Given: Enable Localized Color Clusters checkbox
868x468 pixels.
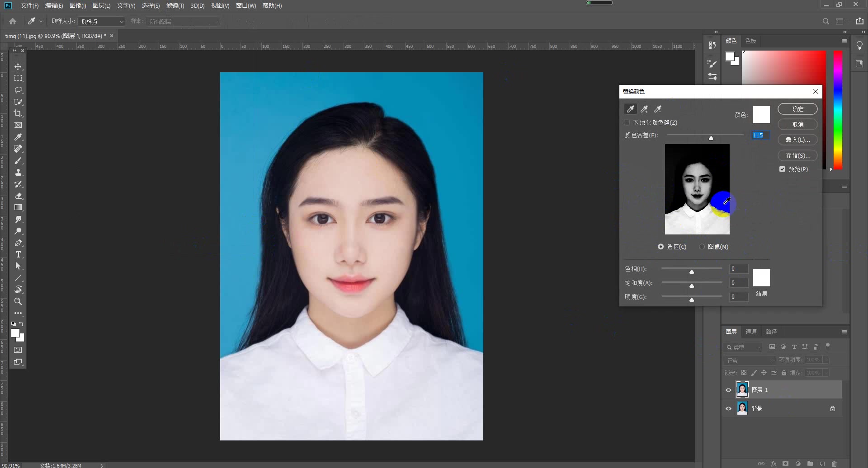Looking at the screenshot, I should pyautogui.click(x=627, y=122).
